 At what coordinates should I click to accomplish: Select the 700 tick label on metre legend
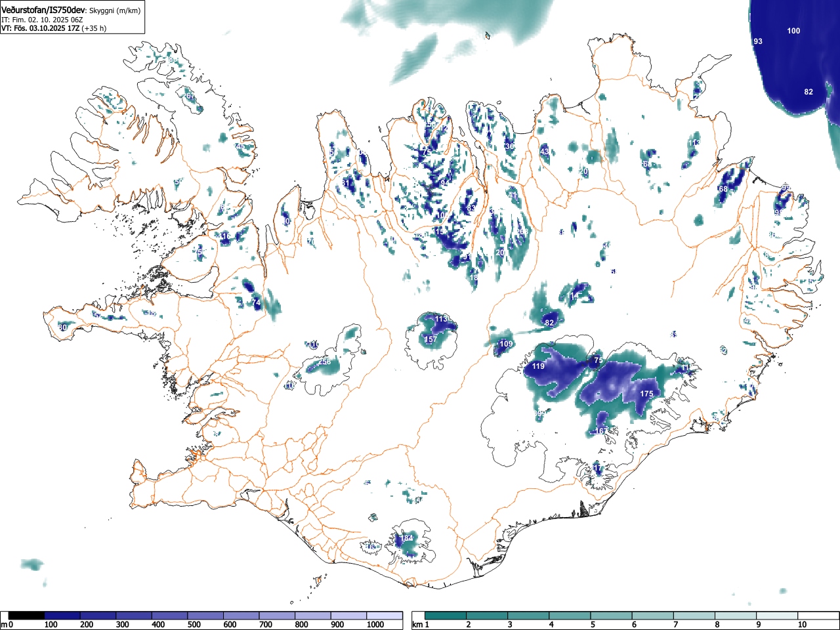(266, 625)
